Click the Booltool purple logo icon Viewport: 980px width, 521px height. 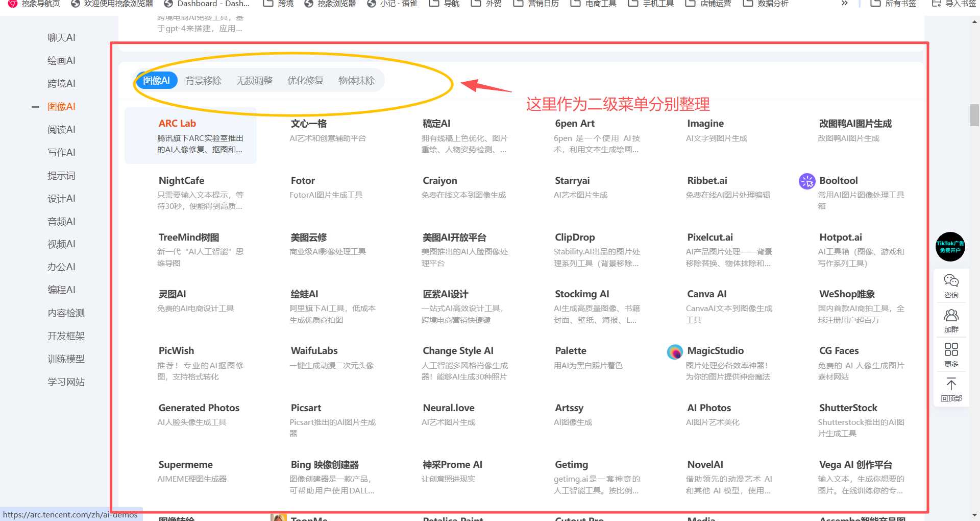pyautogui.click(x=806, y=181)
